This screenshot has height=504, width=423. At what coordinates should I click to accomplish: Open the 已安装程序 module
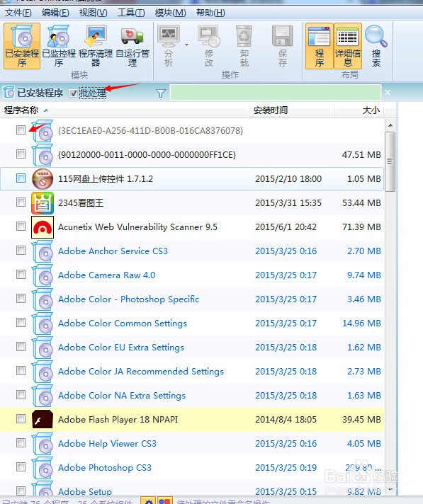click(22, 46)
